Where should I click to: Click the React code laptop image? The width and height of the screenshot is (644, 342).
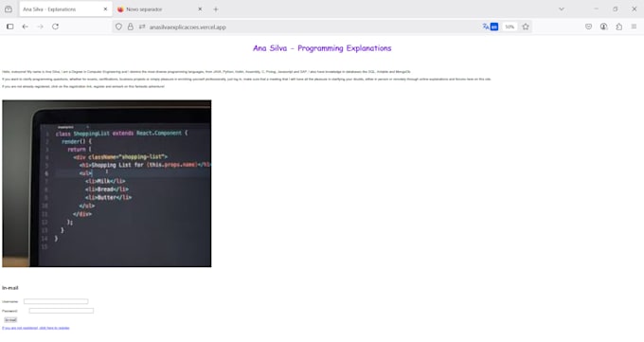[107, 184]
